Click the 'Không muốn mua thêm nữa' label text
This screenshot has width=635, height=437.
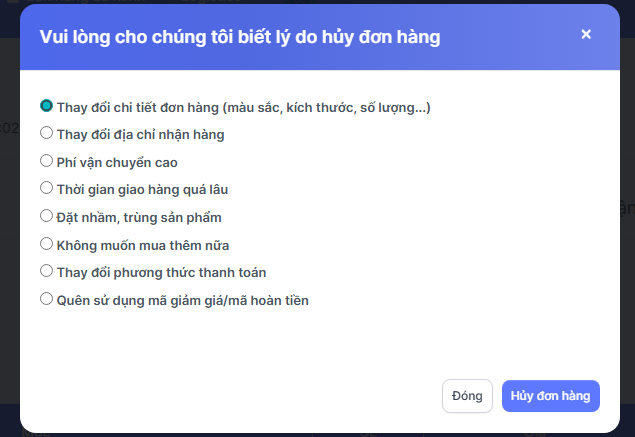point(143,245)
